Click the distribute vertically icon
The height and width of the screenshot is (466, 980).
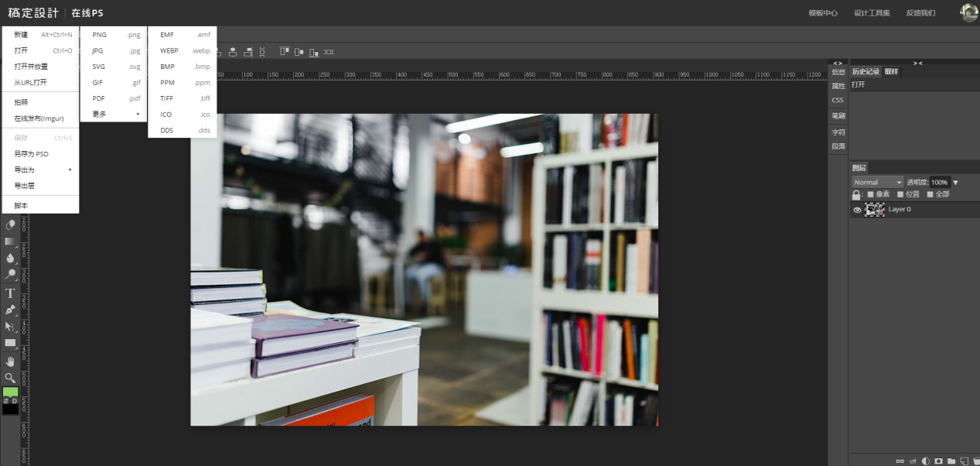[x=262, y=52]
